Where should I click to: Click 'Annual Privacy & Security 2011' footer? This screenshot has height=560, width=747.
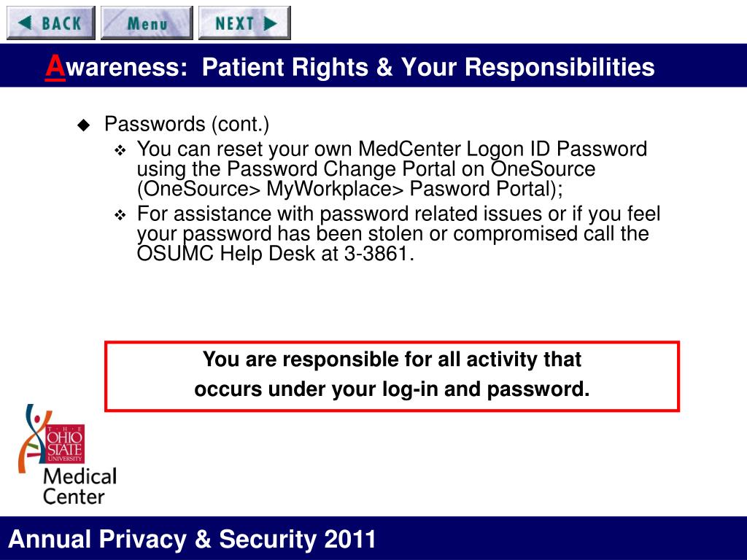click(192, 539)
